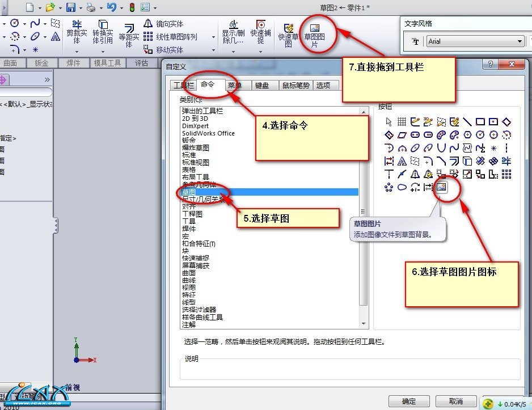
Task: Select the Sketch Picture icon in buttons grid
Action: 441,187
